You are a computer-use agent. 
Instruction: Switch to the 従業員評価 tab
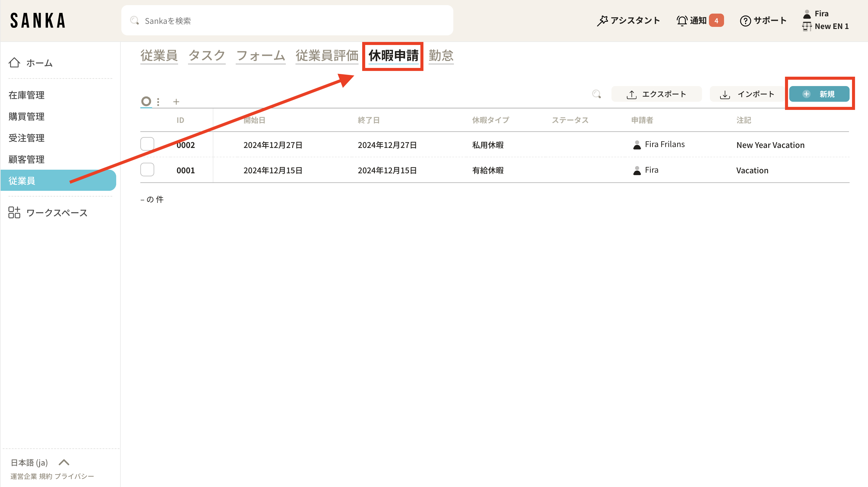click(x=327, y=56)
